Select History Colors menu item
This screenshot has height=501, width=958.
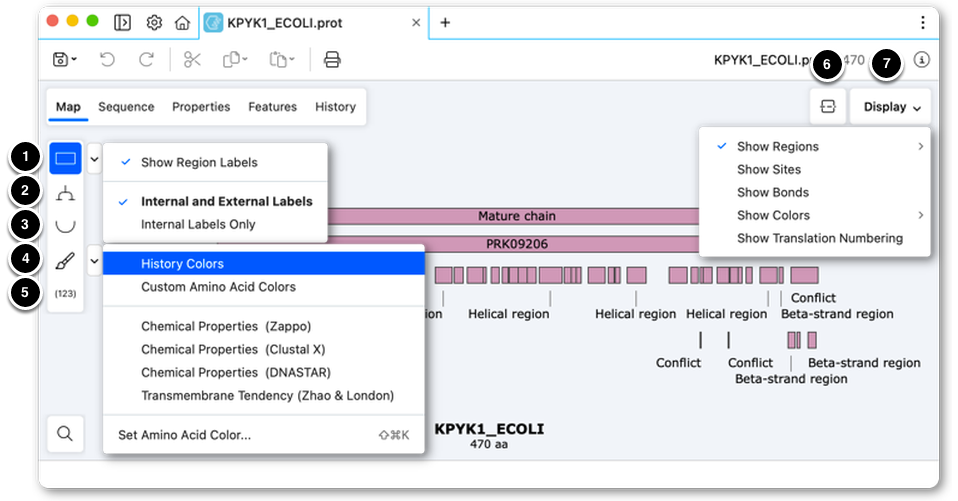pyautogui.click(x=263, y=264)
